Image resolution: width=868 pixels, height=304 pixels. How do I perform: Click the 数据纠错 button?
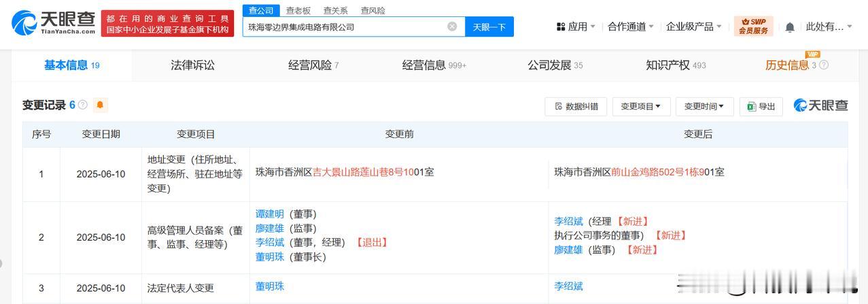click(576, 106)
